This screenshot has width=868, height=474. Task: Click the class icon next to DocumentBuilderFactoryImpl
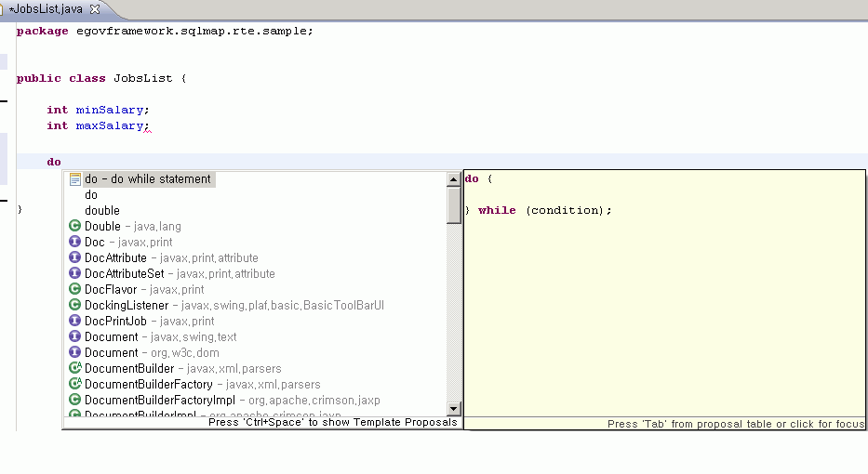pyautogui.click(x=75, y=401)
